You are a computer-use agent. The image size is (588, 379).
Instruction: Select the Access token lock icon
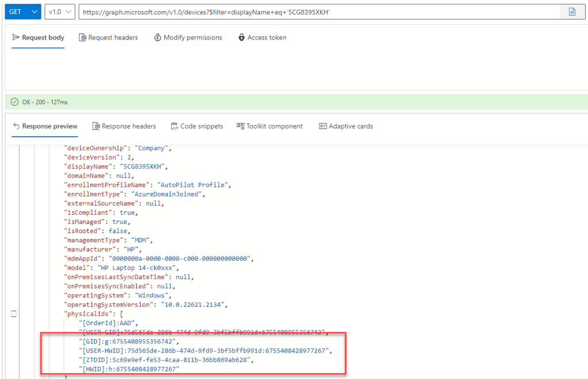point(241,37)
